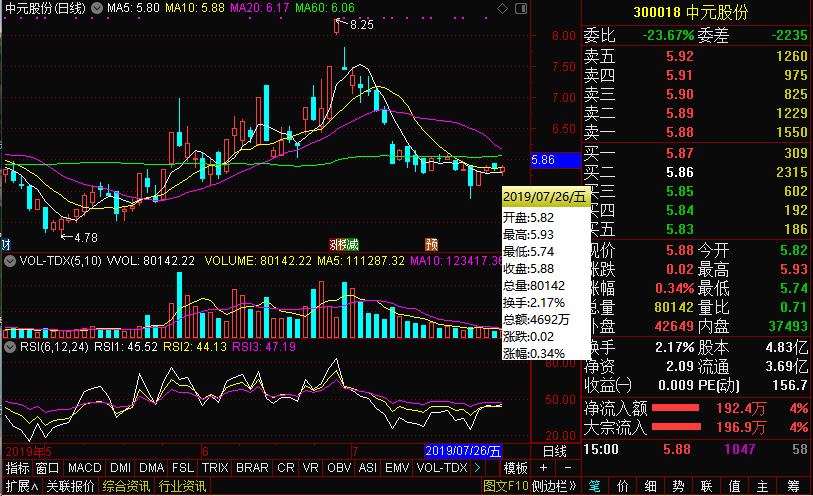
Task: Select the FSL indicator tab
Action: [183, 468]
